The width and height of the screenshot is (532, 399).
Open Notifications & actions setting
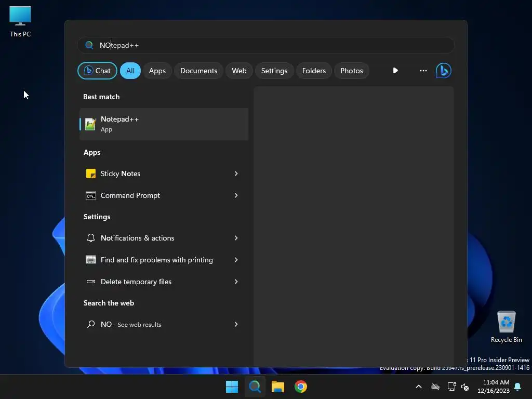pos(164,238)
